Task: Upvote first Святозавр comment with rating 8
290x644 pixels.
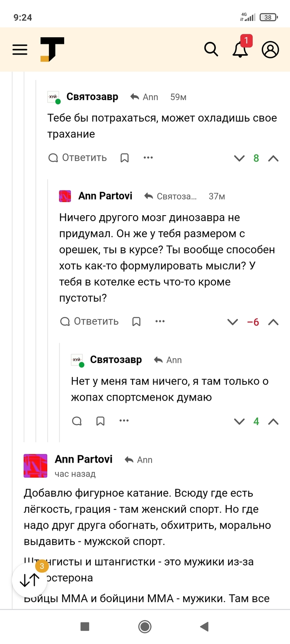Action: (x=273, y=158)
